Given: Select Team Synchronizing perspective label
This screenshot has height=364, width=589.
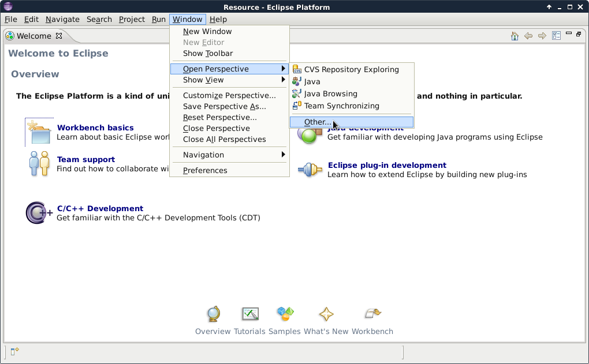Looking at the screenshot, I should click(341, 106).
